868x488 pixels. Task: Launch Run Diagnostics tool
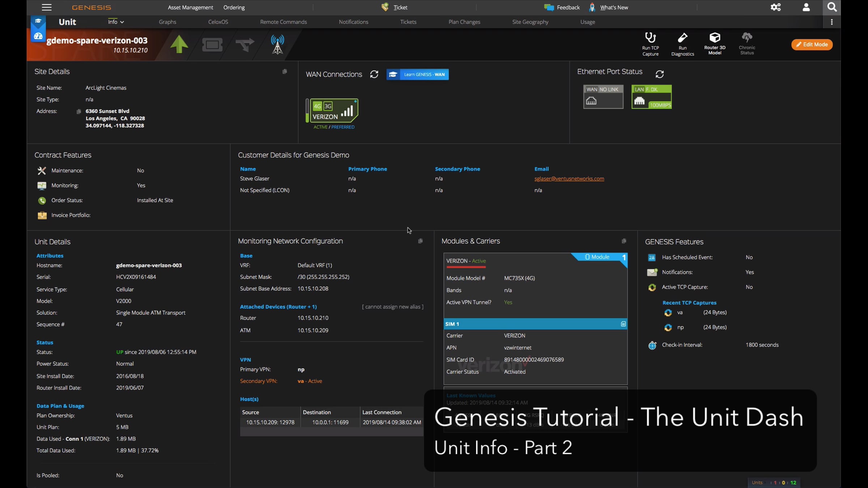(x=682, y=38)
